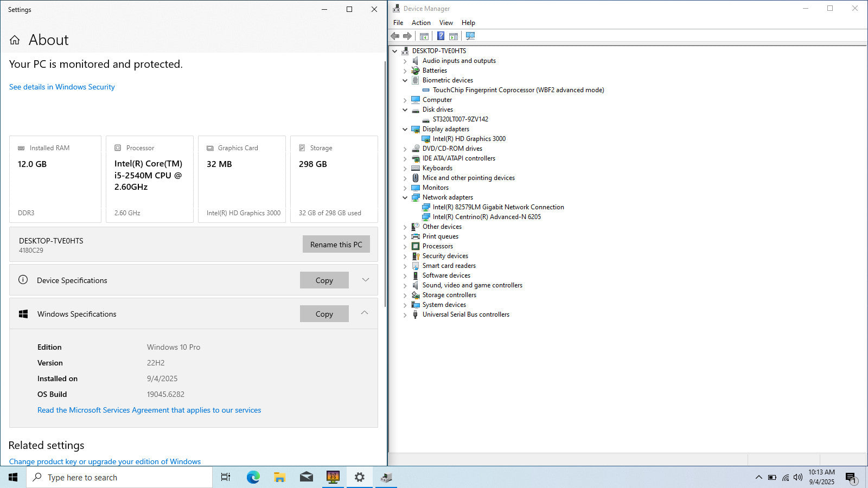The height and width of the screenshot is (488, 868).
Task: Launch Microsoft Edge from the taskbar
Action: (253, 477)
